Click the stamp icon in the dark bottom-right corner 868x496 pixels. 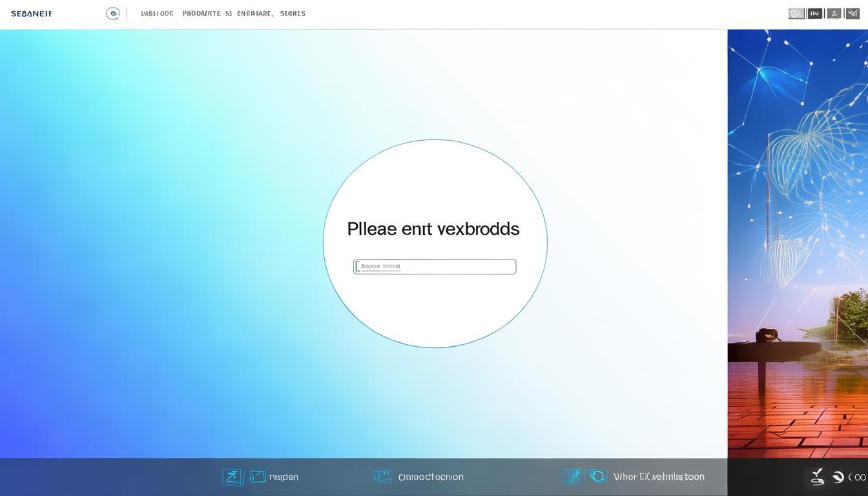(817, 477)
